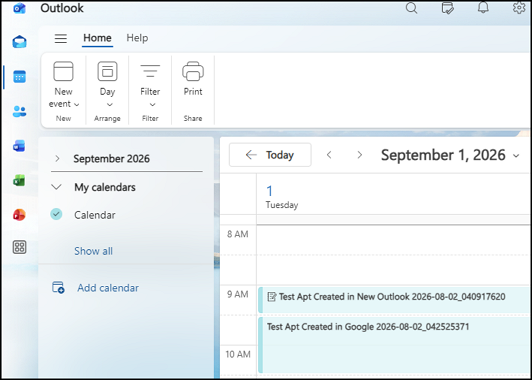532x380 pixels.
Task: Open Filter dropdown chevron
Action: click(152, 104)
